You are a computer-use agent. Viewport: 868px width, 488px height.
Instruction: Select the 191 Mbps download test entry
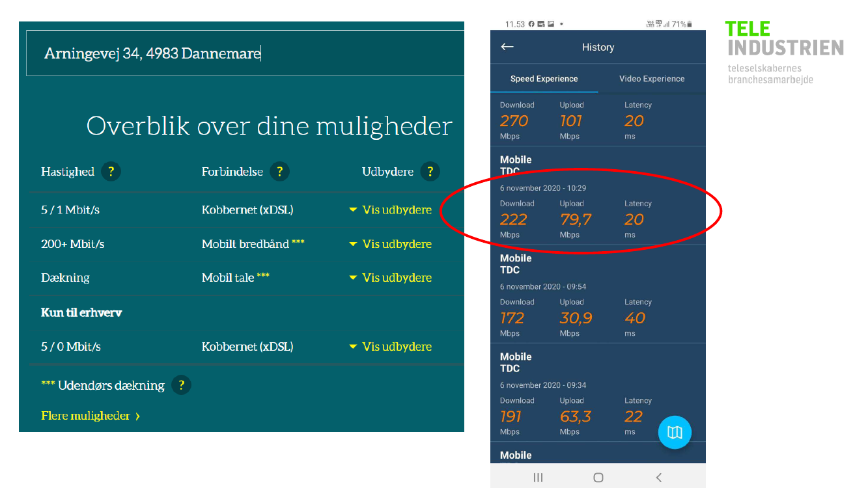click(598, 392)
